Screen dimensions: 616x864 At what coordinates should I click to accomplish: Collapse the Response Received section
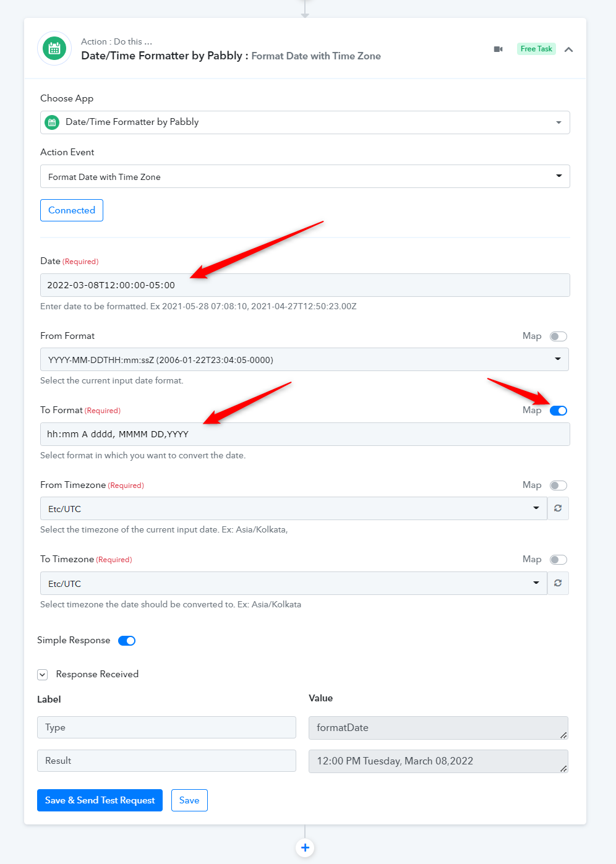pos(42,675)
